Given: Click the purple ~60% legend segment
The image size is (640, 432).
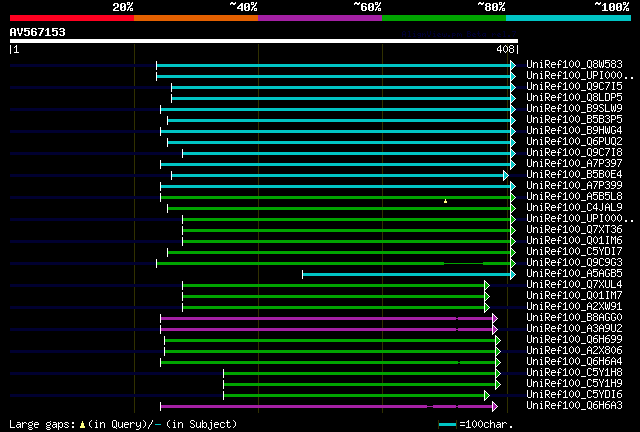Looking at the screenshot, I should tap(320, 18).
